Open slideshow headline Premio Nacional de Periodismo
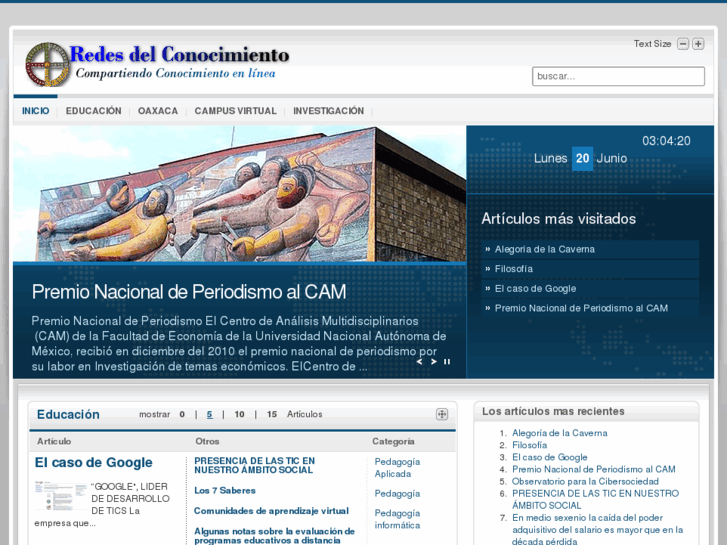This screenshot has height=545, width=727. [189, 292]
